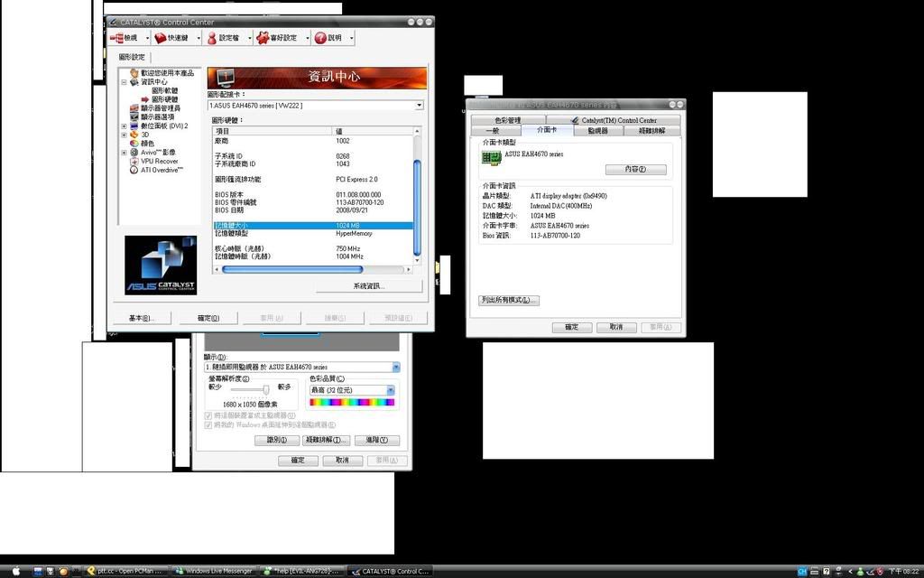Switch to the 監視器 tab
This screenshot has height=578, width=924.
click(597, 131)
